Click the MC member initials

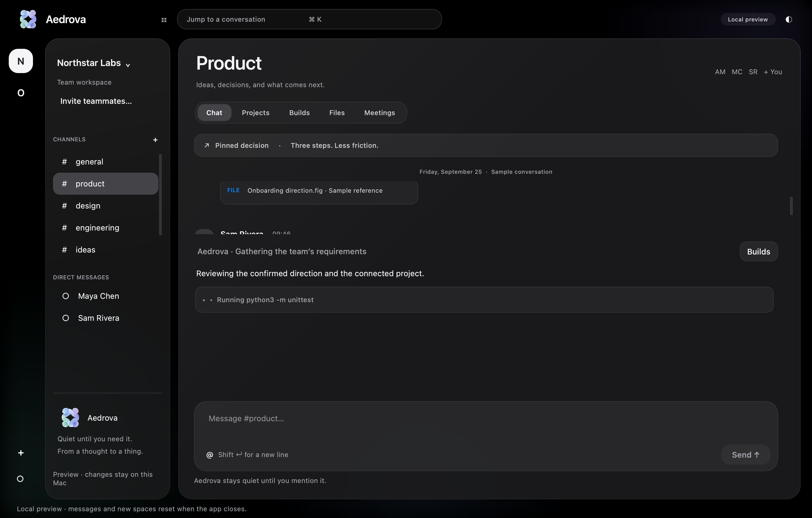point(737,72)
